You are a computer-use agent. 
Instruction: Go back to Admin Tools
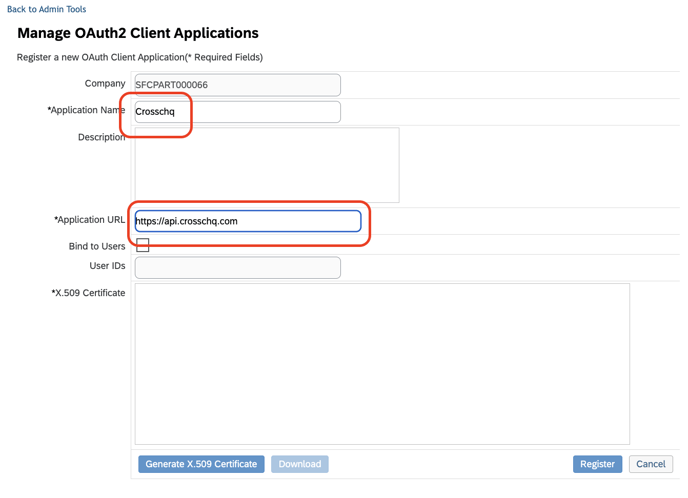[x=47, y=9]
